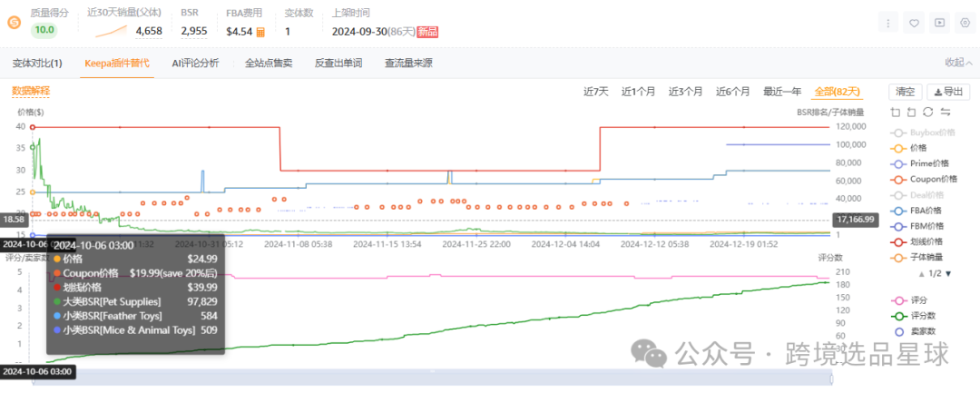Toggle the 划线价格 legend series
The height and width of the screenshot is (393, 980).
(916, 241)
